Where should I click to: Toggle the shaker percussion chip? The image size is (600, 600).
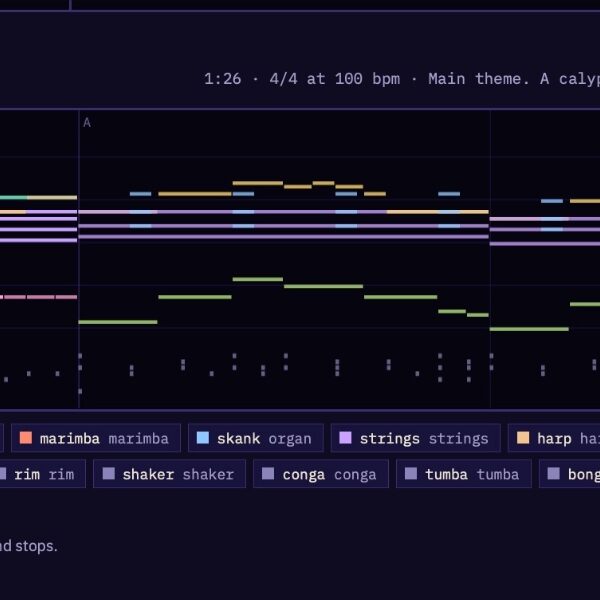point(169,474)
